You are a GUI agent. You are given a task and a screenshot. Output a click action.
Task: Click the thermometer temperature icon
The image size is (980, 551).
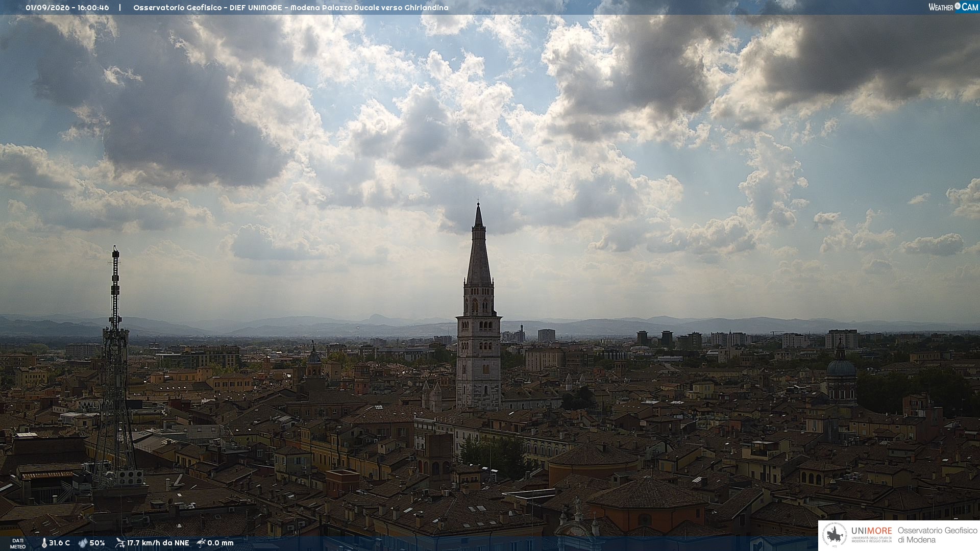(44, 543)
